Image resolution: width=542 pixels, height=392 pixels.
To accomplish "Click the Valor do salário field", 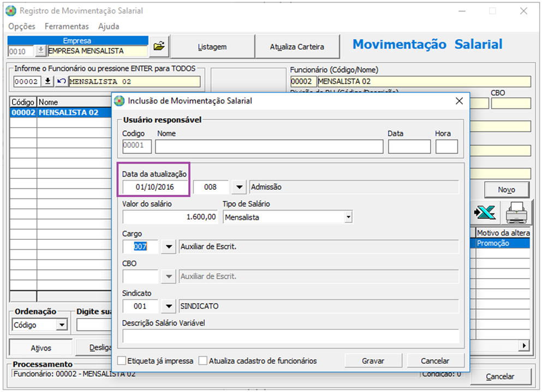I will [x=170, y=217].
